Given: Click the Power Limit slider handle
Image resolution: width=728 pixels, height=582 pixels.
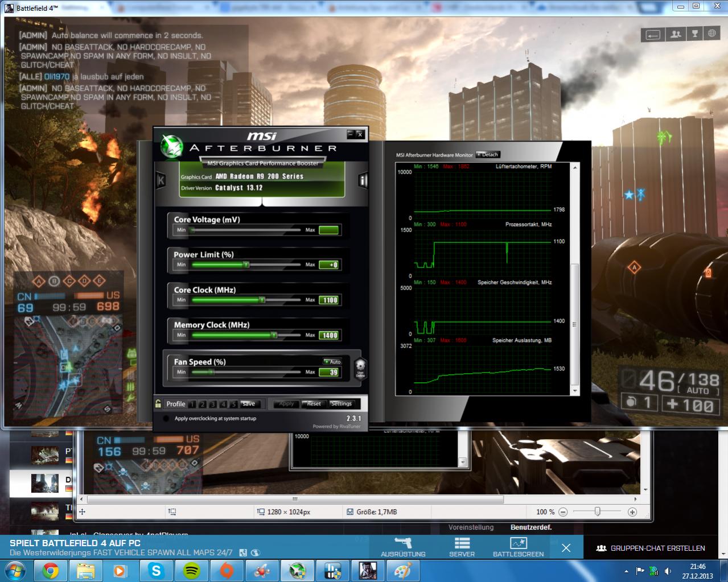Looking at the screenshot, I should 246,265.
